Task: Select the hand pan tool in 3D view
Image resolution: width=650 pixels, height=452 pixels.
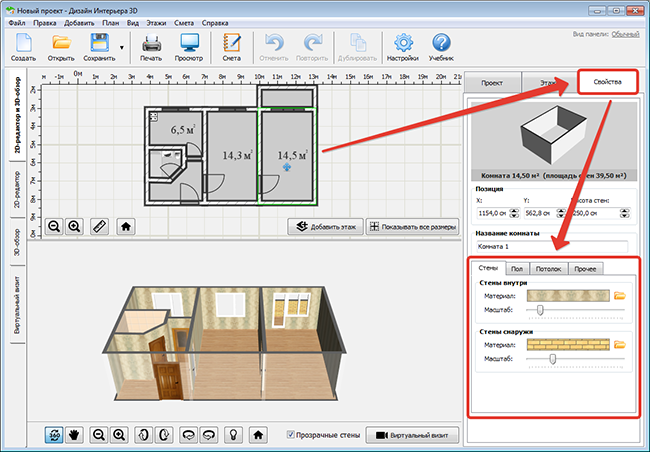Action: [74, 435]
